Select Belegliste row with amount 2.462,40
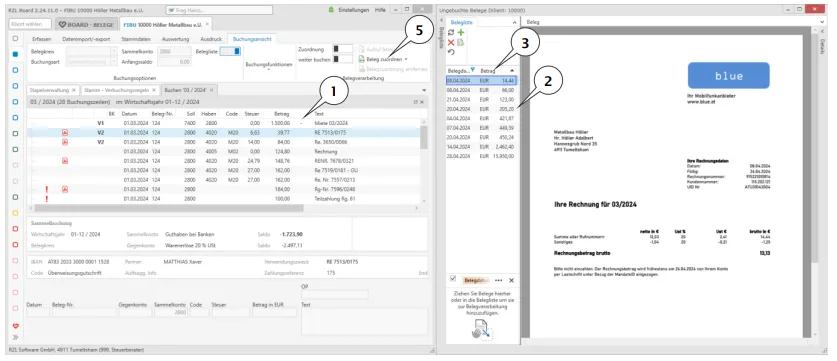The width and height of the screenshot is (837, 361). pyautogui.click(x=481, y=146)
